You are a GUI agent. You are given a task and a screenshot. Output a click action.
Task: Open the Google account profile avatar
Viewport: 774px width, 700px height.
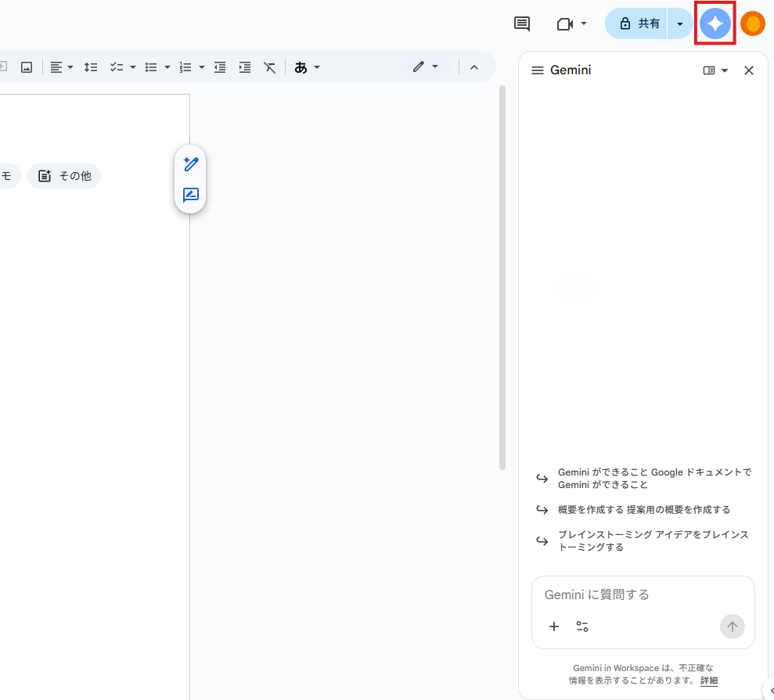coord(752,23)
